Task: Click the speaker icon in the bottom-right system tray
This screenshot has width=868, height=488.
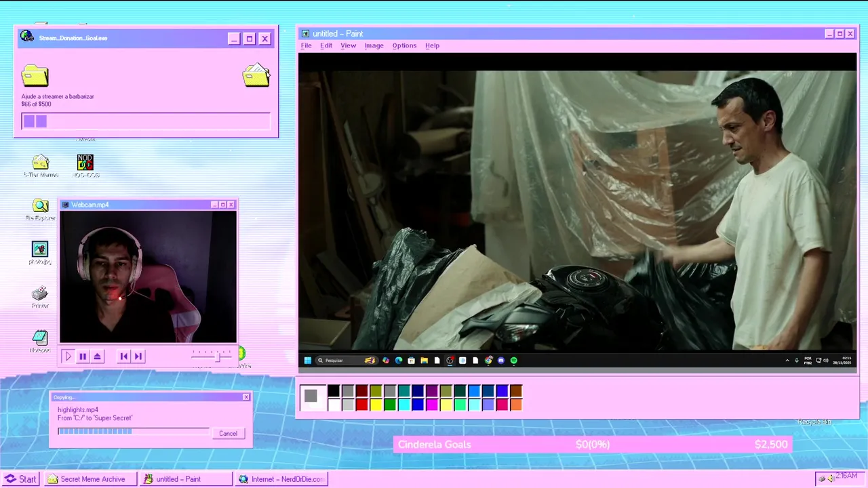Action: pyautogui.click(x=831, y=479)
